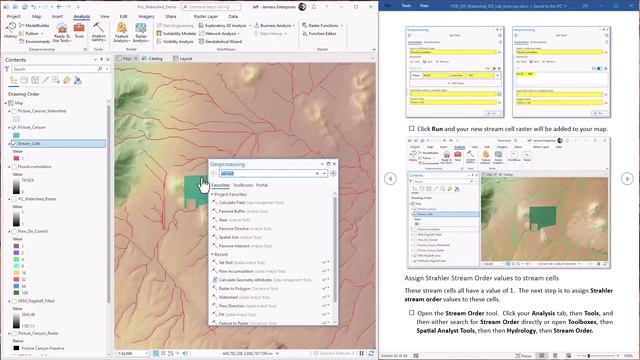The image size is (640, 360).
Task: Click the Stream_Cells red symbol swatch
Action: tap(16, 158)
